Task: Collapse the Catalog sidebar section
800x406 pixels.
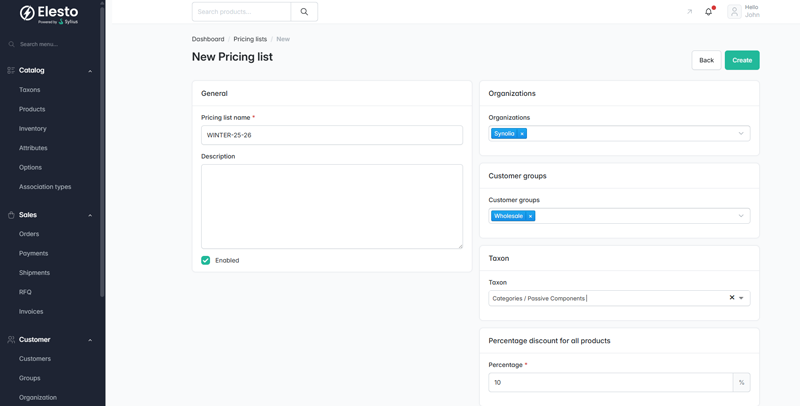Action: [90, 71]
